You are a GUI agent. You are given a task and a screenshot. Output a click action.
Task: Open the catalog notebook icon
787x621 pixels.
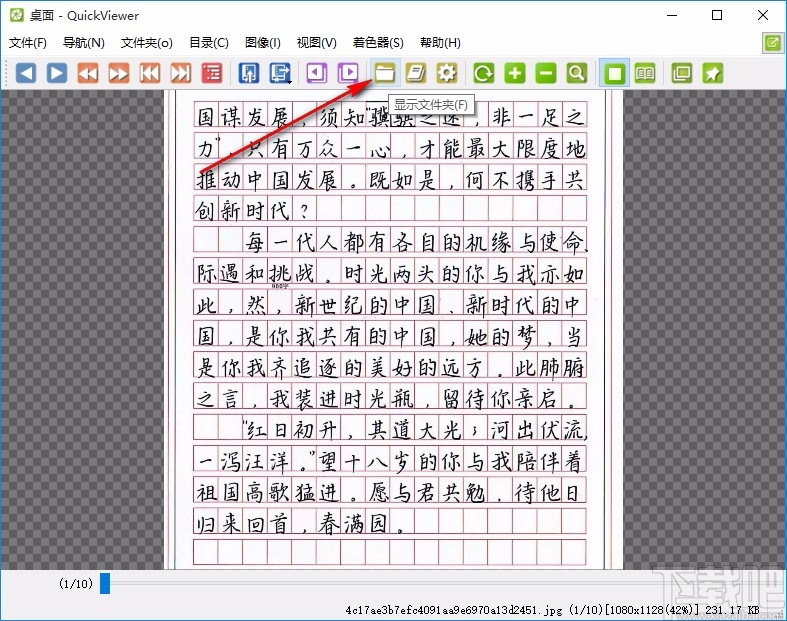(x=416, y=73)
